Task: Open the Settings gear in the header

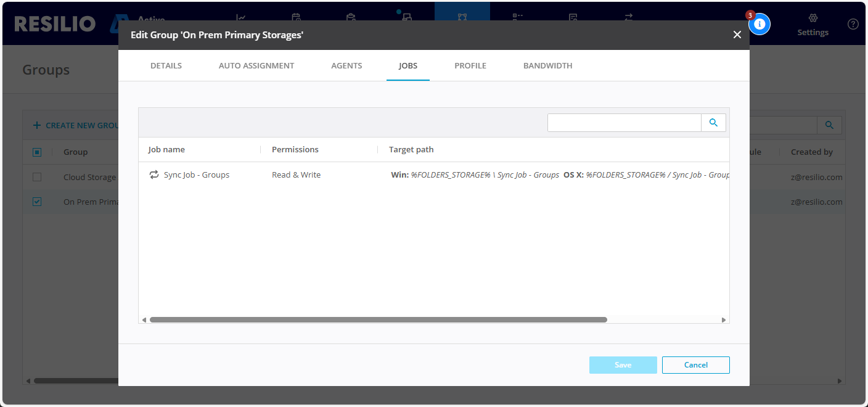Action: point(813,18)
